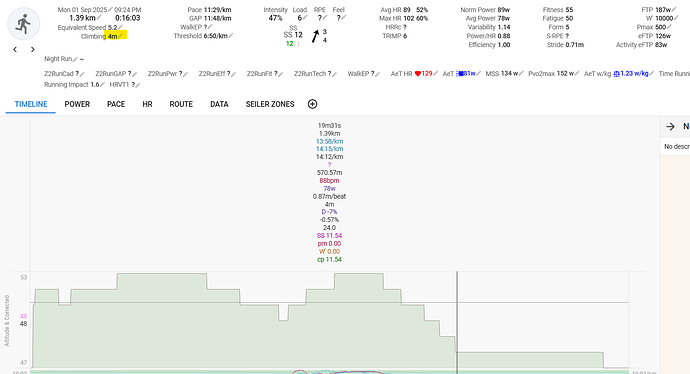Click the running activity type icon
This screenshot has height=374, width=690.
click(x=24, y=24)
